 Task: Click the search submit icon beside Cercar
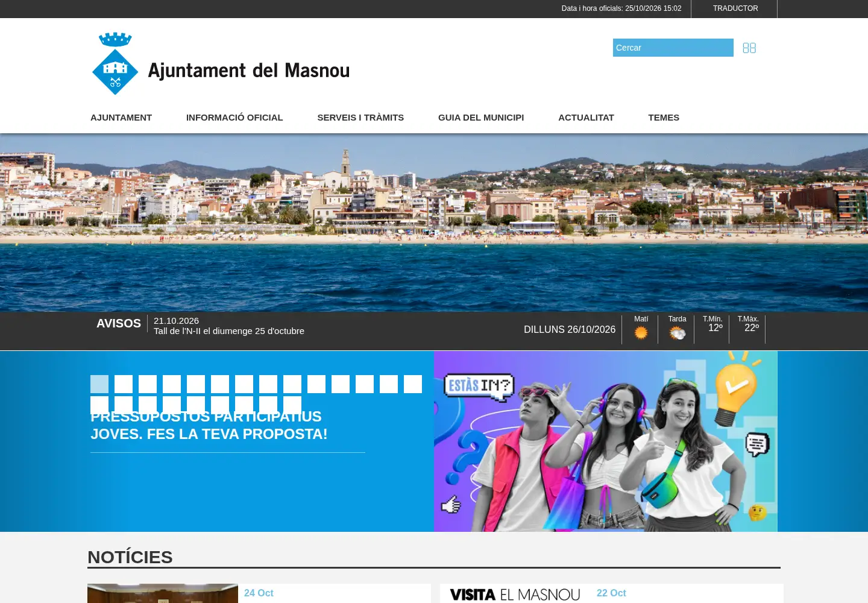[749, 48]
